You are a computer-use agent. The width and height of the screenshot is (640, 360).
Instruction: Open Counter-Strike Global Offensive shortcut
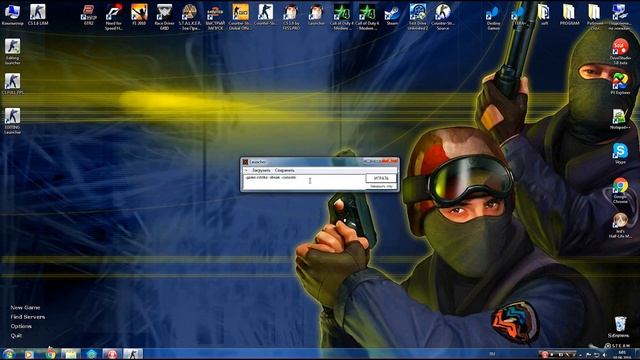pos(240,16)
